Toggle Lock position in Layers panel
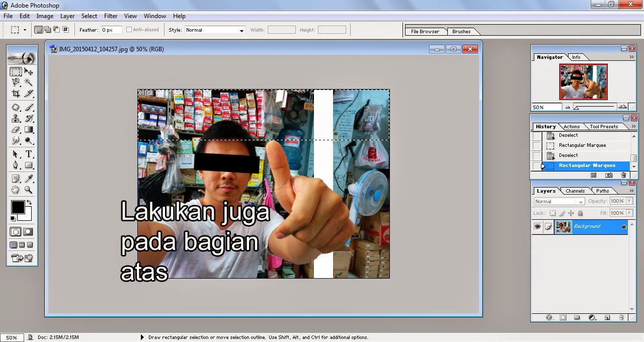The height and width of the screenshot is (342, 644). tap(571, 213)
